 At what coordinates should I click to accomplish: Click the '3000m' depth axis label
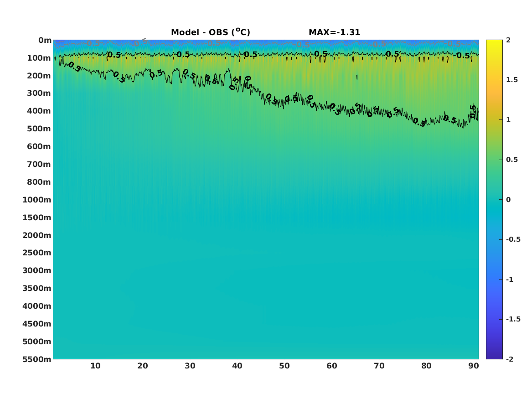pos(37,270)
